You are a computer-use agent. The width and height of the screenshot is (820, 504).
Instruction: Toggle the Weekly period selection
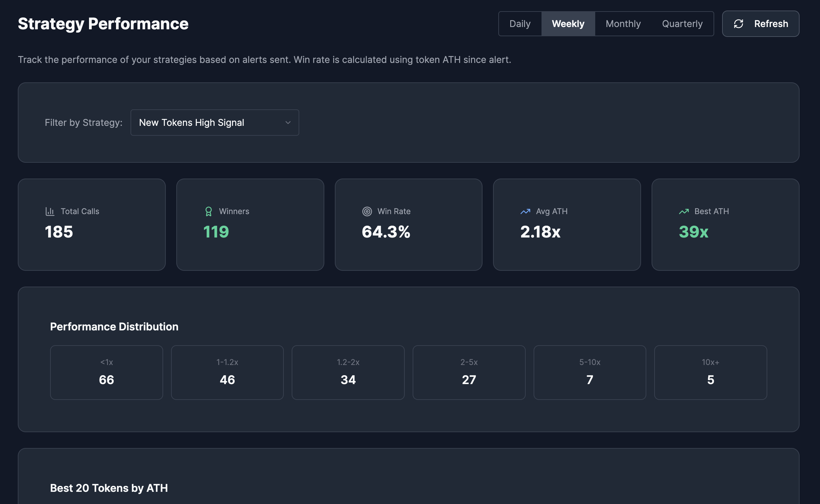[x=568, y=23]
